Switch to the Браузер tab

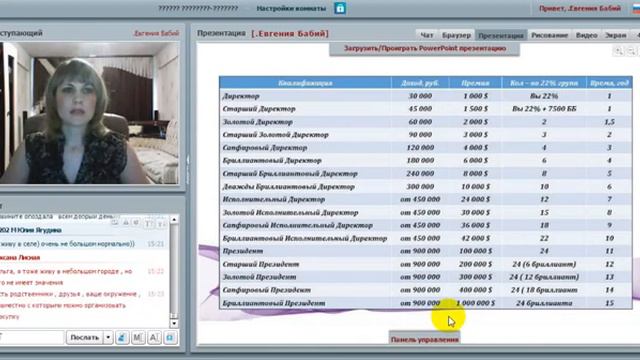click(x=456, y=35)
